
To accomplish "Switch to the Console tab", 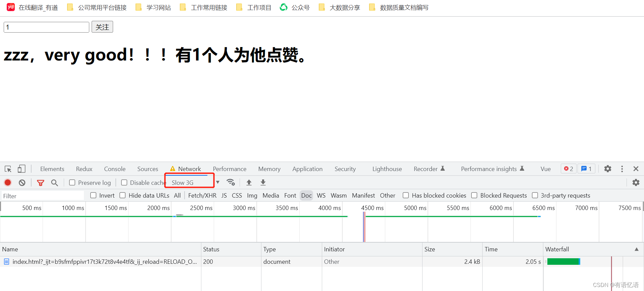I will pos(115,169).
